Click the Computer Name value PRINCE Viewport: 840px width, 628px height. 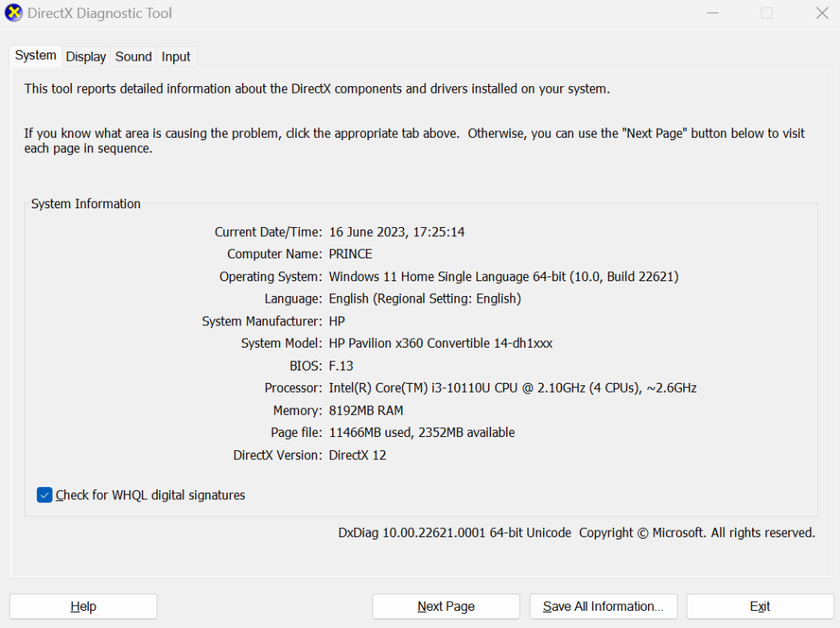350,254
